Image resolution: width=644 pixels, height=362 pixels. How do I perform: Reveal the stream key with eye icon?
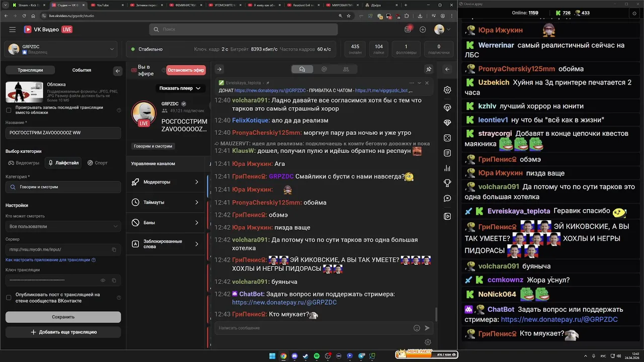[x=103, y=280]
